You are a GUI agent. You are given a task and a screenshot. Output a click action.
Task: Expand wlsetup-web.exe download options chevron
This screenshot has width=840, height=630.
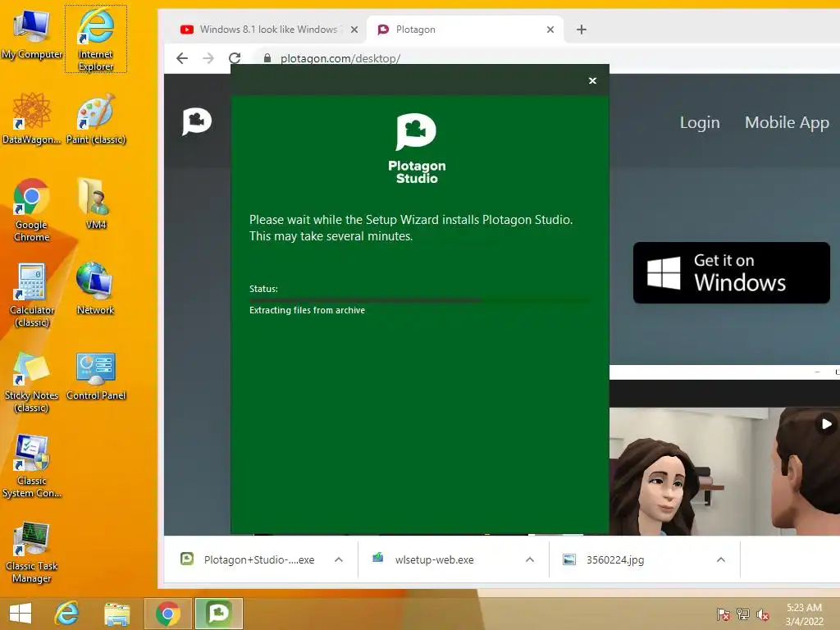pyautogui.click(x=530, y=559)
